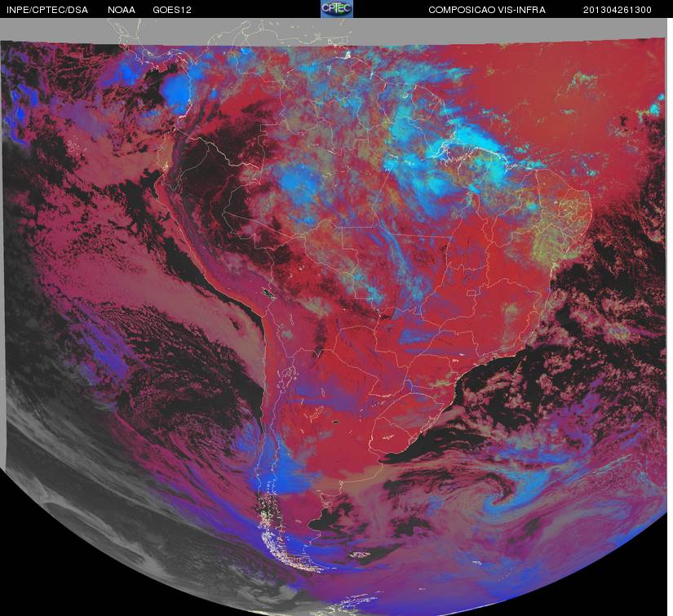Click the NOAA label in the header
673x616 pixels.
click(122, 10)
